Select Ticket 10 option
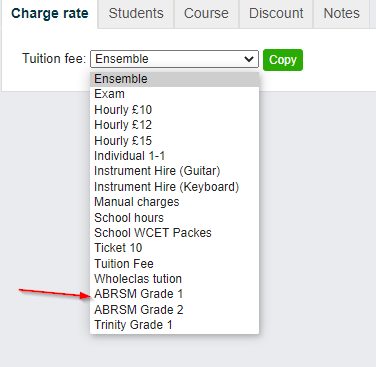376x367 pixels. click(x=174, y=248)
